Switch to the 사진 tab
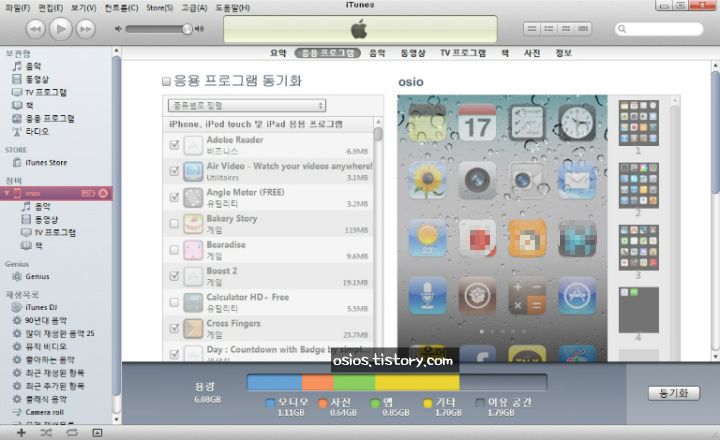Image resolution: width=720 pixels, height=440 pixels. pos(532,53)
